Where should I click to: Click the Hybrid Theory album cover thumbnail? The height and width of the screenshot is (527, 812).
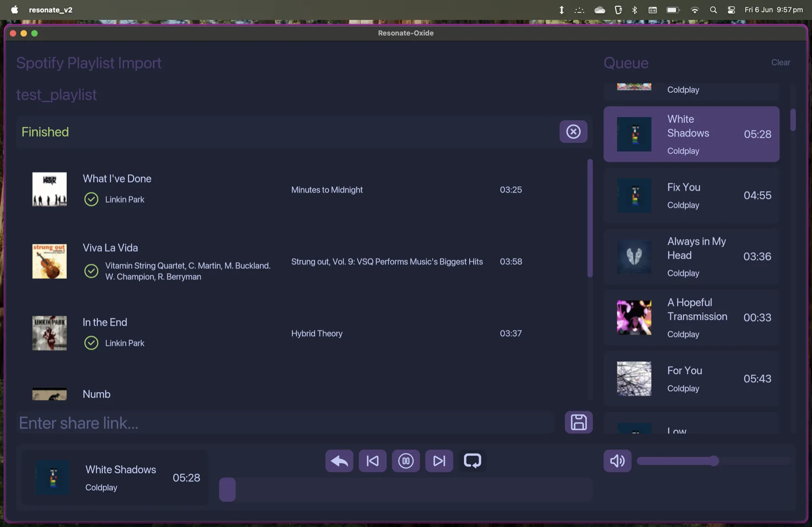coord(50,333)
